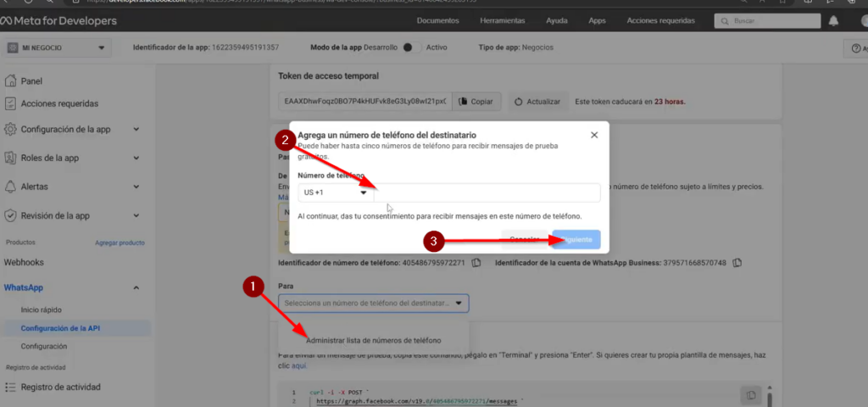
Task: Click the magnifier icon in Buscar field
Action: (x=725, y=21)
